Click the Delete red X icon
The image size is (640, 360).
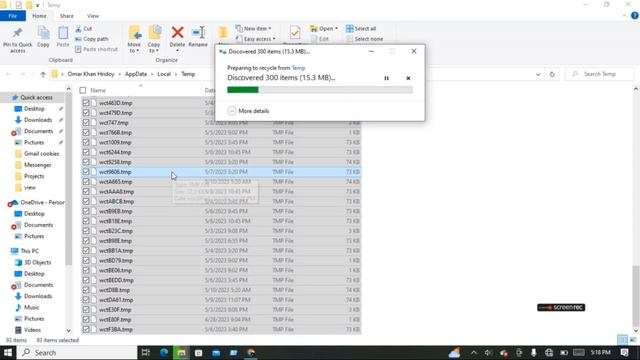[x=178, y=32]
